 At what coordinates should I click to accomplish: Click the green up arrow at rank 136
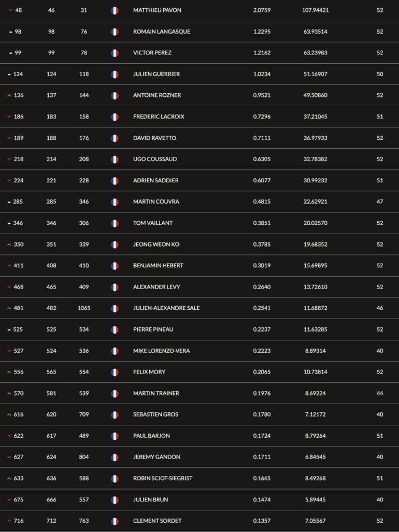9,95
